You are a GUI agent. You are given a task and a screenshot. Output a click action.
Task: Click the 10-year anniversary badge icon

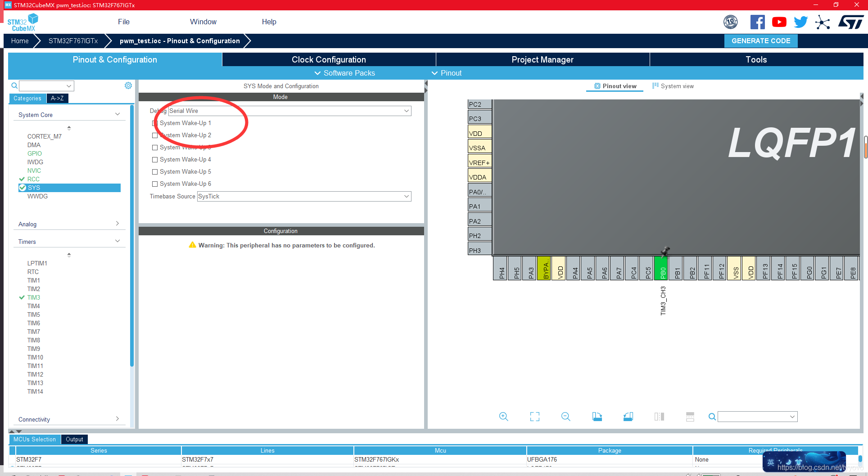point(730,22)
